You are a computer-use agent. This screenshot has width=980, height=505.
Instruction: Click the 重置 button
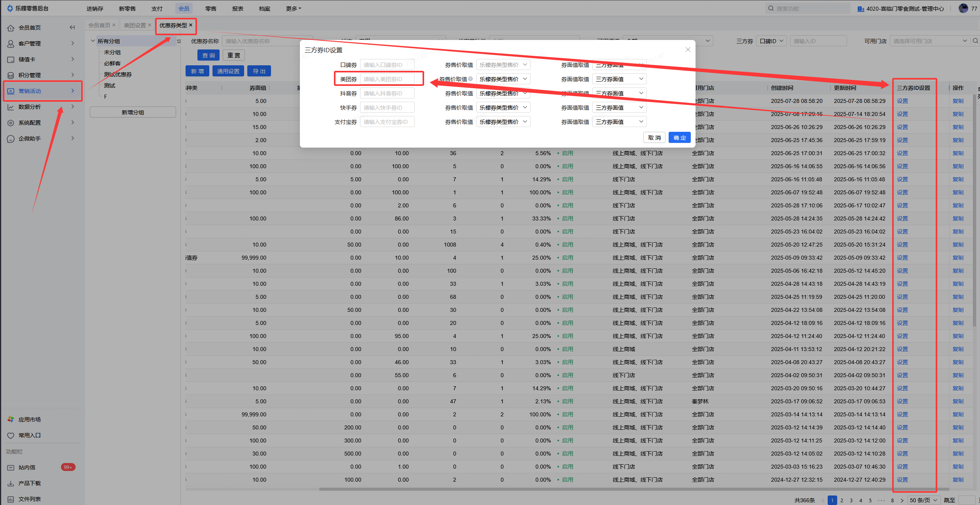(234, 55)
